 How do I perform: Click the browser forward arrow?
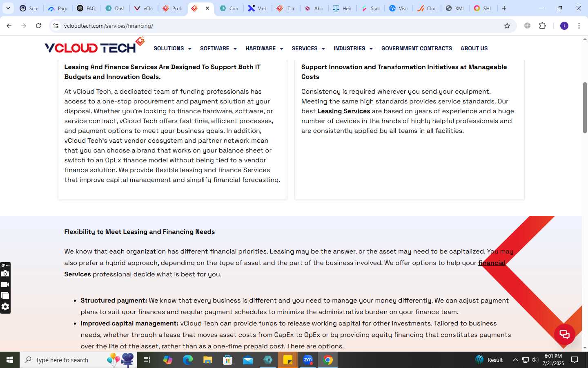(24, 26)
